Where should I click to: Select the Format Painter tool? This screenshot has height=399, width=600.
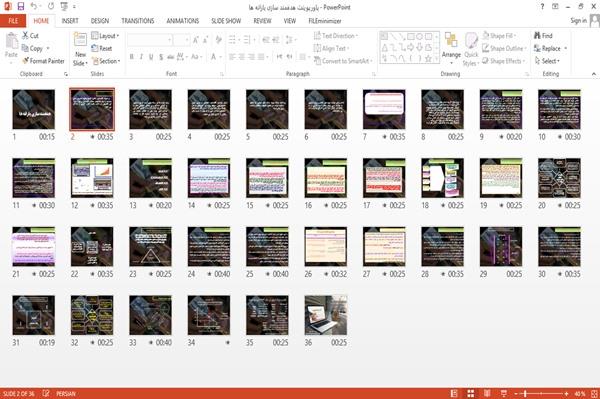click(43, 61)
